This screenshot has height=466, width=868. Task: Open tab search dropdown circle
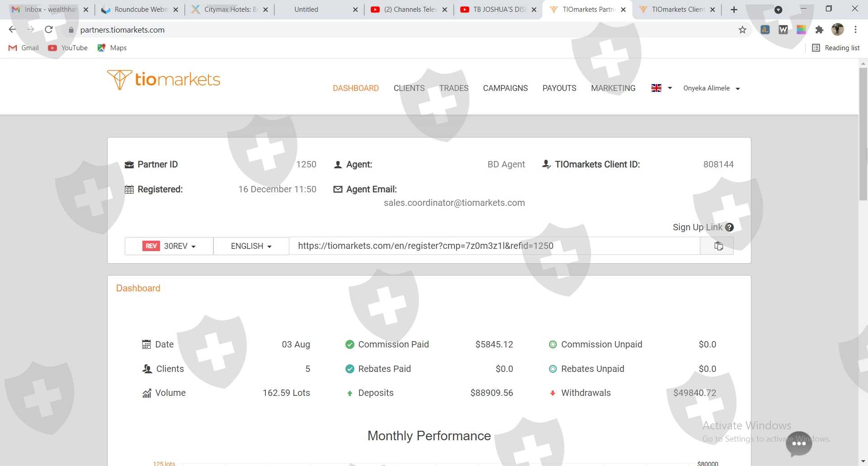778,10
